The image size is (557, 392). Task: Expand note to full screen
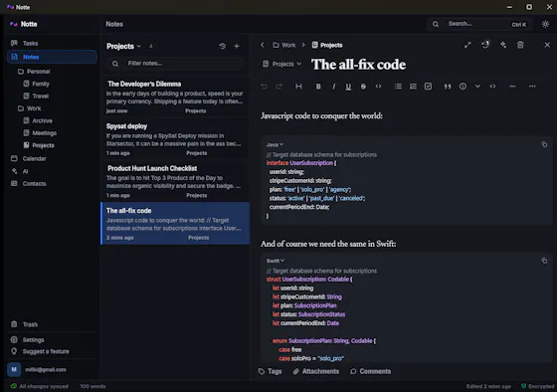coord(467,45)
